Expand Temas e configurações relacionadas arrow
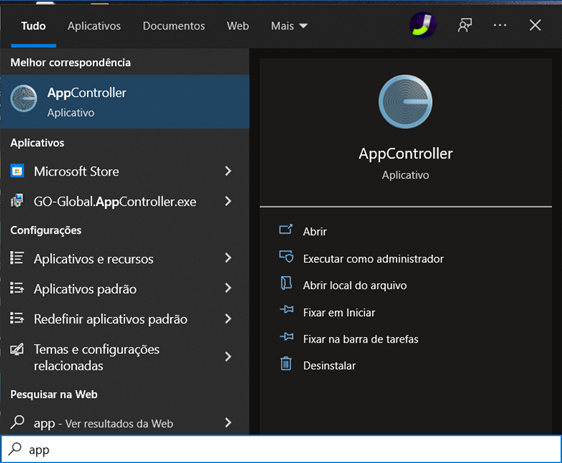 click(228, 357)
